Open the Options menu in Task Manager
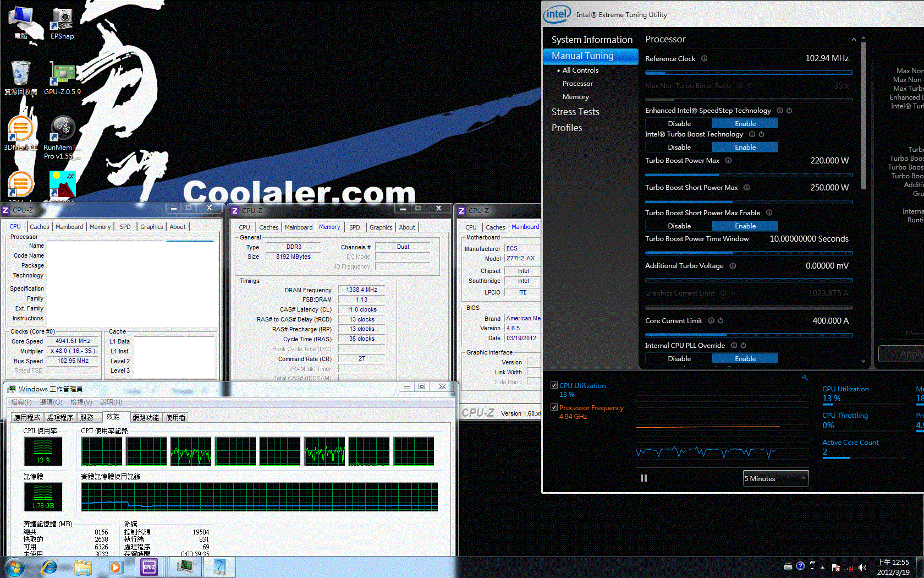This screenshot has width=924, height=578. [51, 402]
